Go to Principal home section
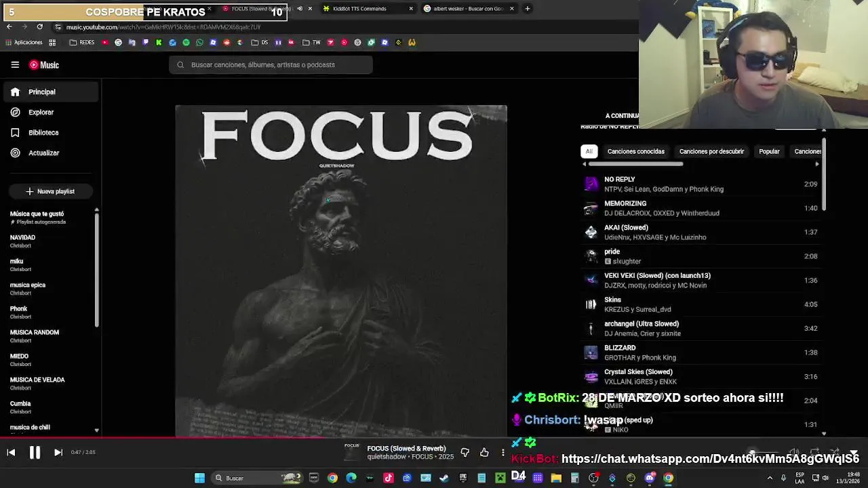The image size is (868, 488). coord(51,91)
